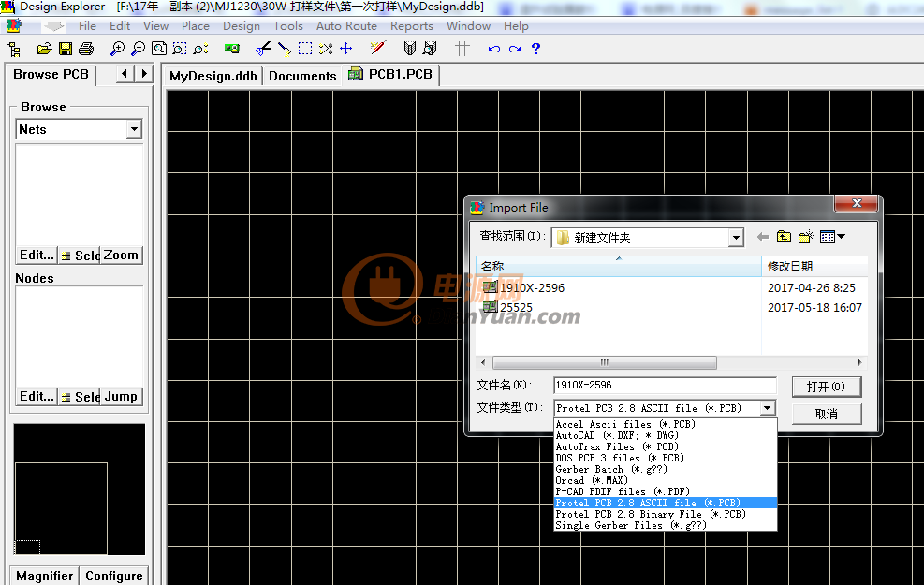Click the paste toolbar icon
The image size is (924, 585).
[x=284, y=49]
